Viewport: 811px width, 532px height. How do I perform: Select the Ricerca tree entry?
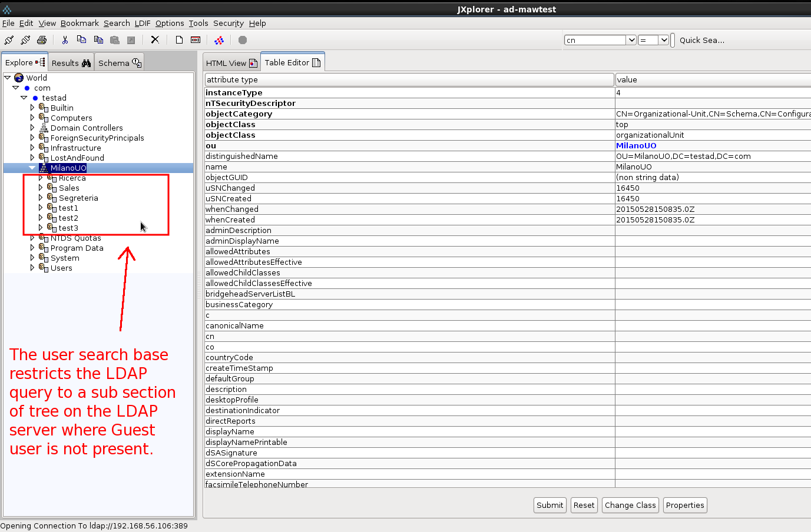pyautogui.click(x=72, y=178)
